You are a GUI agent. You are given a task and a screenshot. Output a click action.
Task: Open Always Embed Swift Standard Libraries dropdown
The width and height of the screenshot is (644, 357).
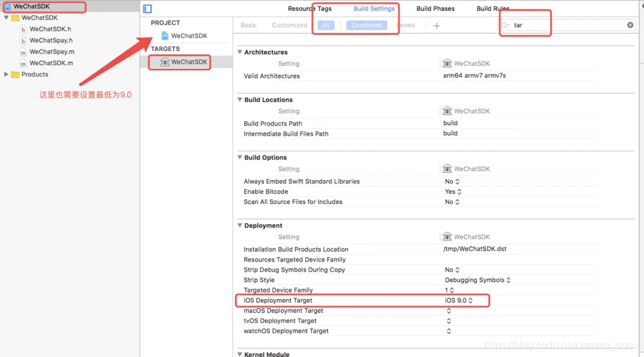452,181
